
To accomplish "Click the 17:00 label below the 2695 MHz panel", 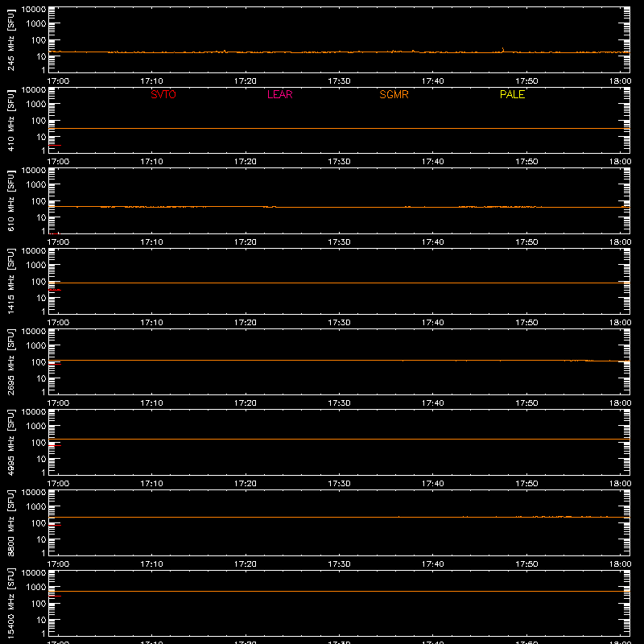I will (x=58, y=403).
